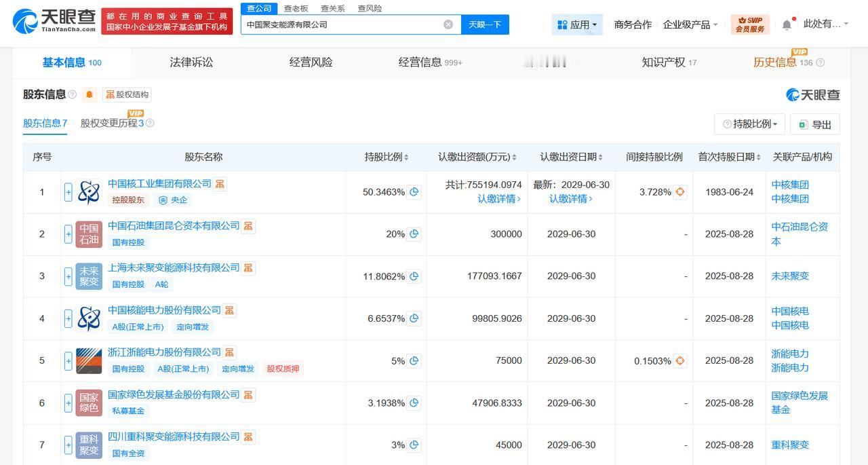The image size is (868, 465).
Task: Open the 股权结构 button beside 股东信息
Action: pos(127,95)
